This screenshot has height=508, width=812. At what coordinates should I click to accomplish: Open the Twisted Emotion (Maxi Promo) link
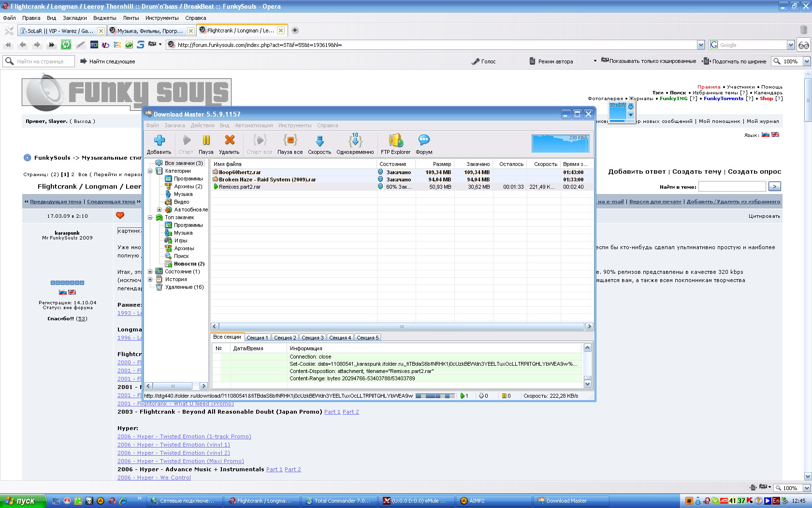pos(180,461)
